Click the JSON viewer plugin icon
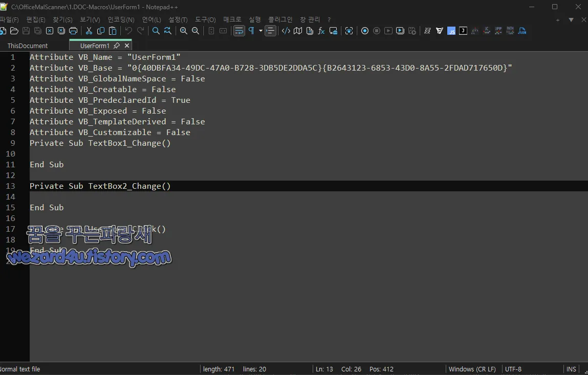This screenshot has width=588, height=375. click(522, 31)
